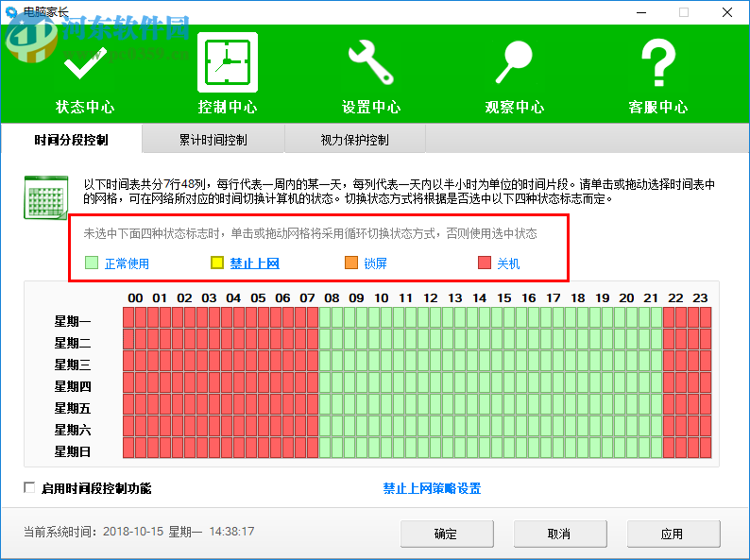The height and width of the screenshot is (560, 750).
Task: Enable 启用时间段控制功能 checkbox
Action: [29, 488]
